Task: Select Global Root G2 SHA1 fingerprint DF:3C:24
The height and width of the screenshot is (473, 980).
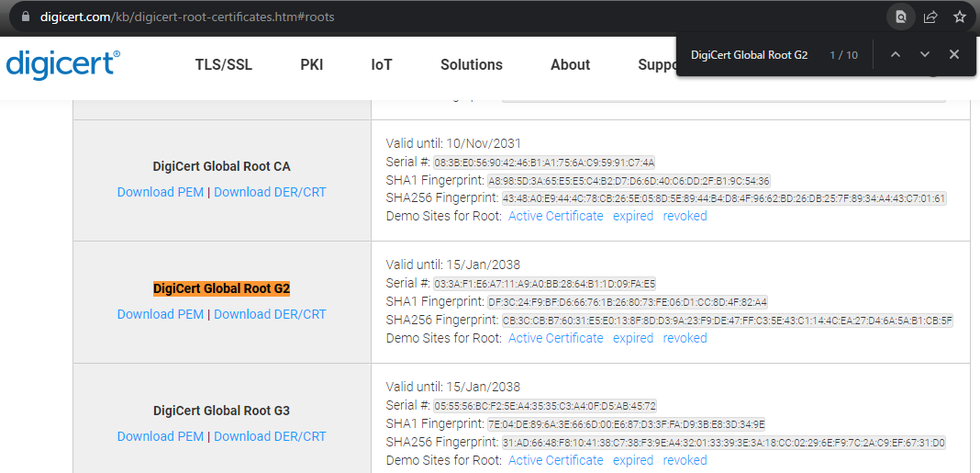Action: 628,303
